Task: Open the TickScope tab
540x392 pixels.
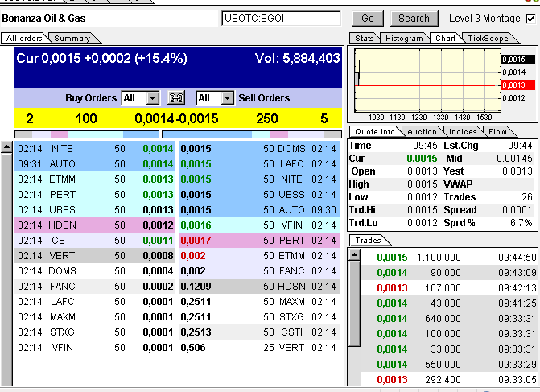Action: (x=488, y=39)
